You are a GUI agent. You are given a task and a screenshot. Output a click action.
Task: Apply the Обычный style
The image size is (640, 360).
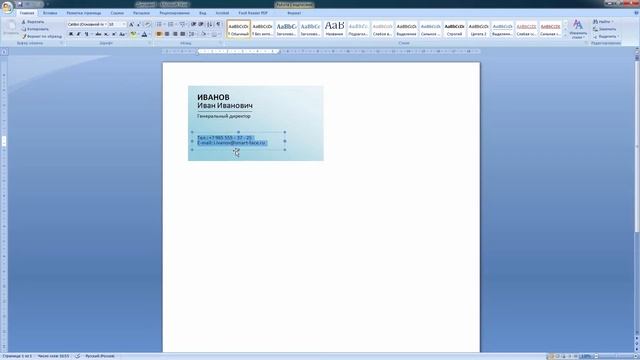tap(238, 29)
